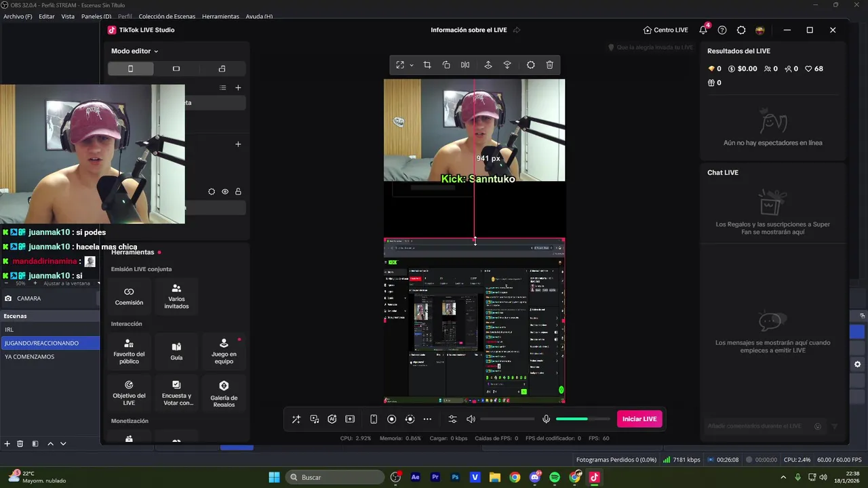Toggle visibility eye of the source
868x488 pixels.
click(x=225, y=192)
